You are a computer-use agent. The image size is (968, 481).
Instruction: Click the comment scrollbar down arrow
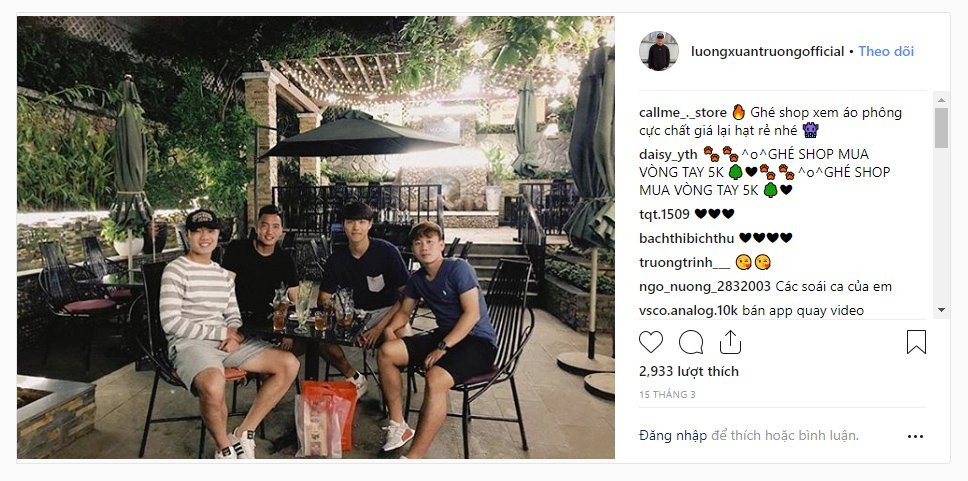tap(941, 310)
